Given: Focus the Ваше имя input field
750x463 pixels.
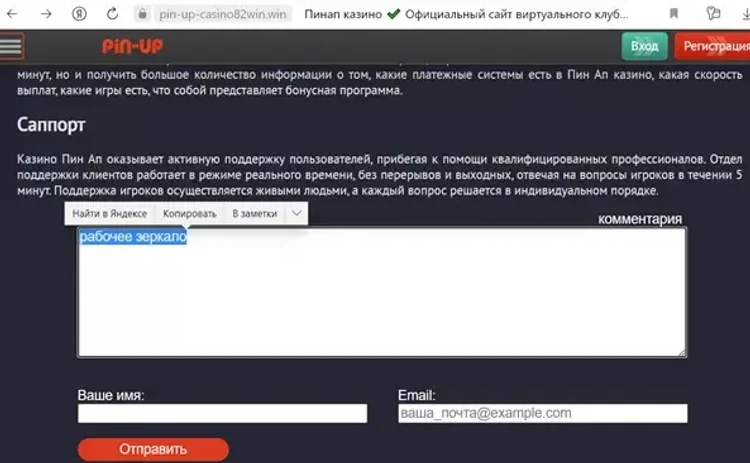Looking at the screenshot, I should click(x=222, y=413).
